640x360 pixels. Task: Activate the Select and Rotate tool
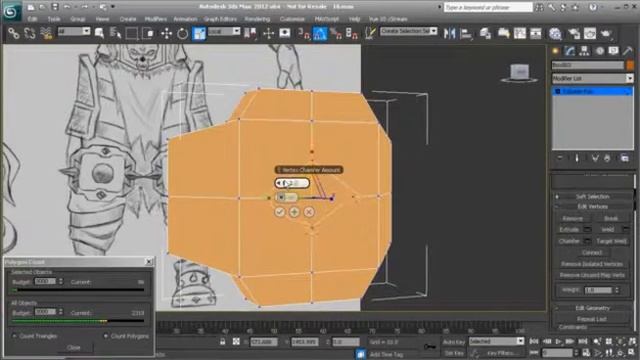[x=182, y=33]
